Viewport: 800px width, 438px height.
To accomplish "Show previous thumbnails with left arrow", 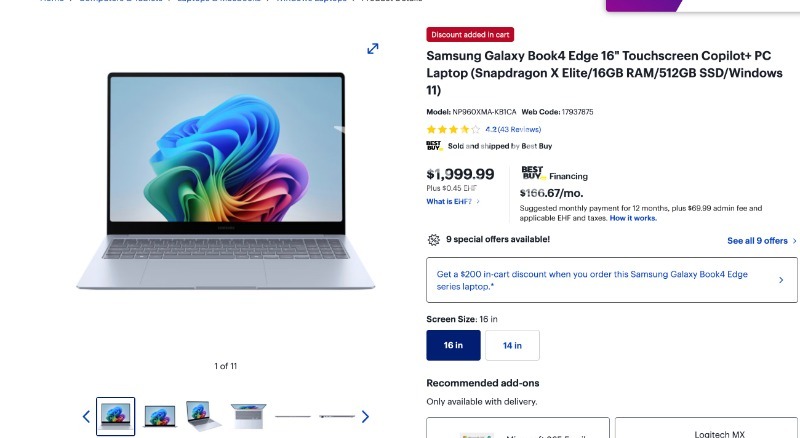I will [x=86, y=417].
